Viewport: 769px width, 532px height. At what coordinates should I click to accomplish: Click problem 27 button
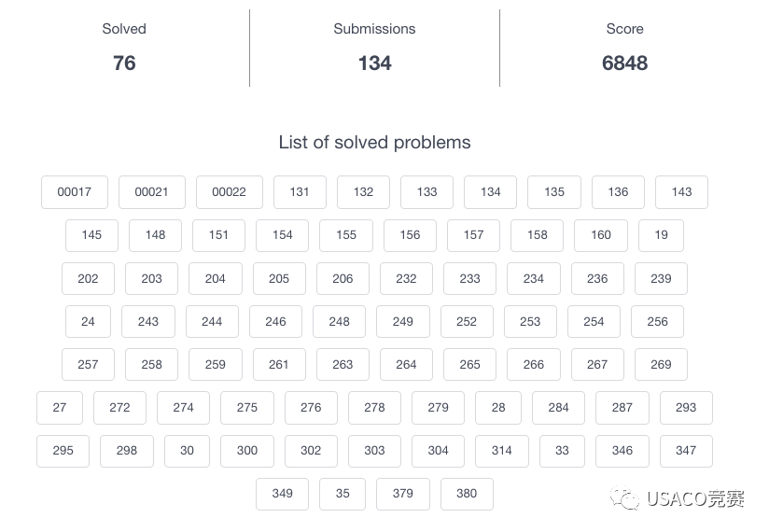tap(60, 408)
